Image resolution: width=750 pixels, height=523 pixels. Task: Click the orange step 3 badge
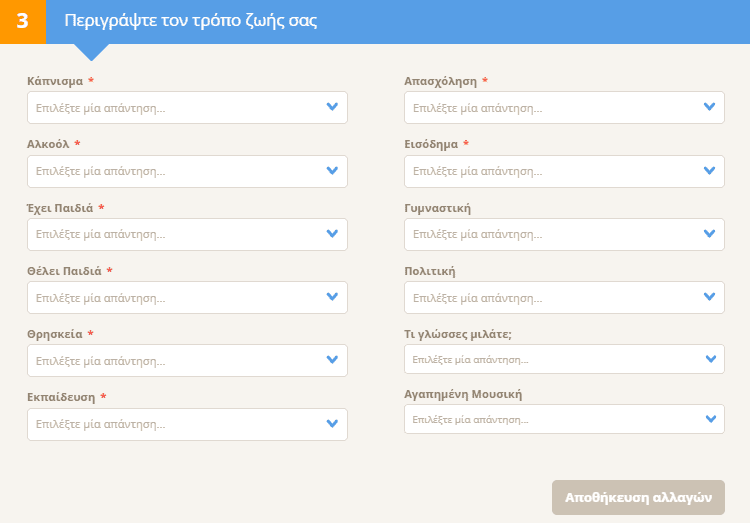click(22, 22)
